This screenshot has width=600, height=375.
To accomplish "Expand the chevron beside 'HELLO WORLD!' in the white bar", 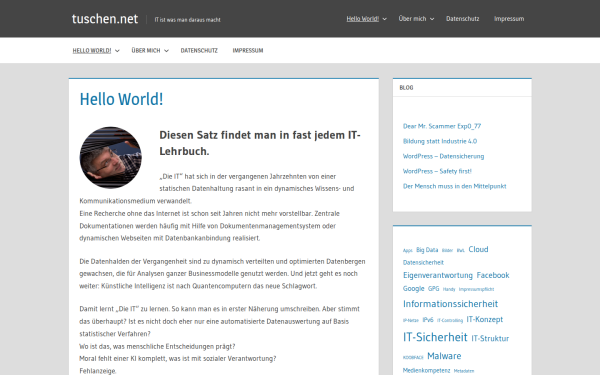I will coord(117,51).
